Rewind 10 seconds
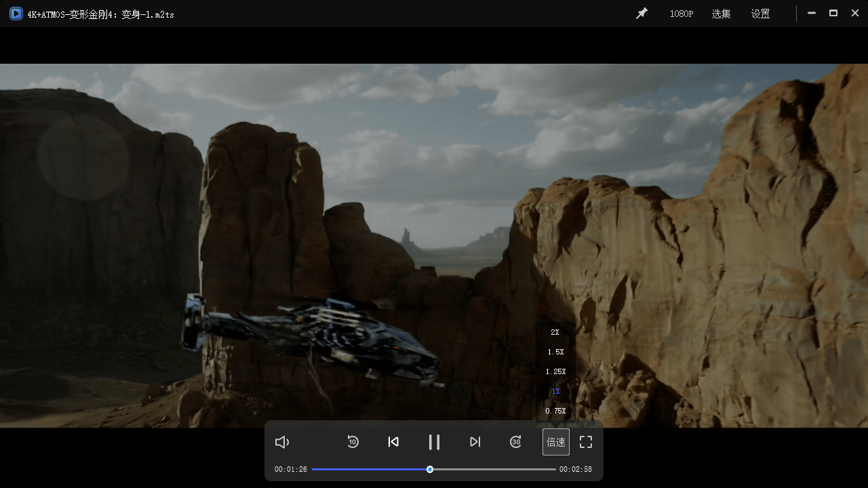 pos(353,442)
